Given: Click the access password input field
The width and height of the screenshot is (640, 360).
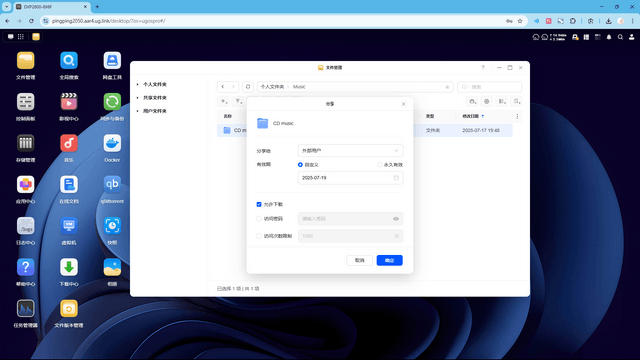Looking at the screenshot, I should pyautogui.click(x=351, y=219).
